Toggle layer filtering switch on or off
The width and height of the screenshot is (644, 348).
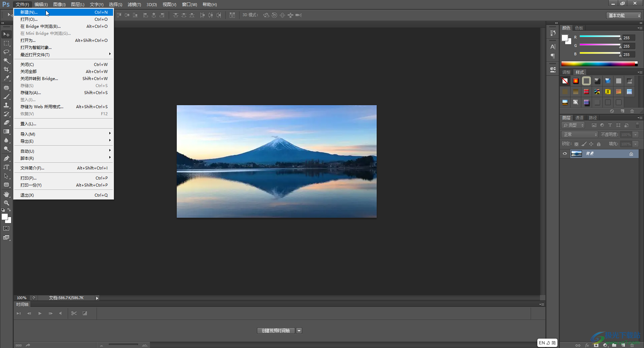[638, 125]
